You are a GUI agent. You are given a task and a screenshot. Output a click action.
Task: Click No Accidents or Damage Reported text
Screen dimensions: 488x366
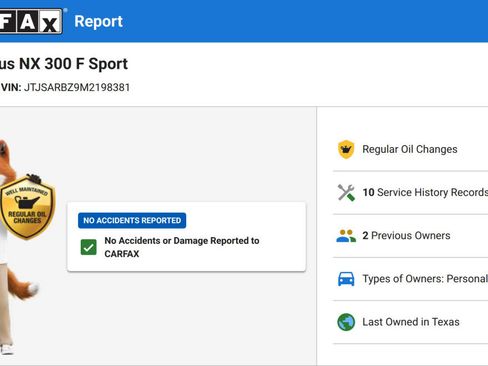pos(182,247)
